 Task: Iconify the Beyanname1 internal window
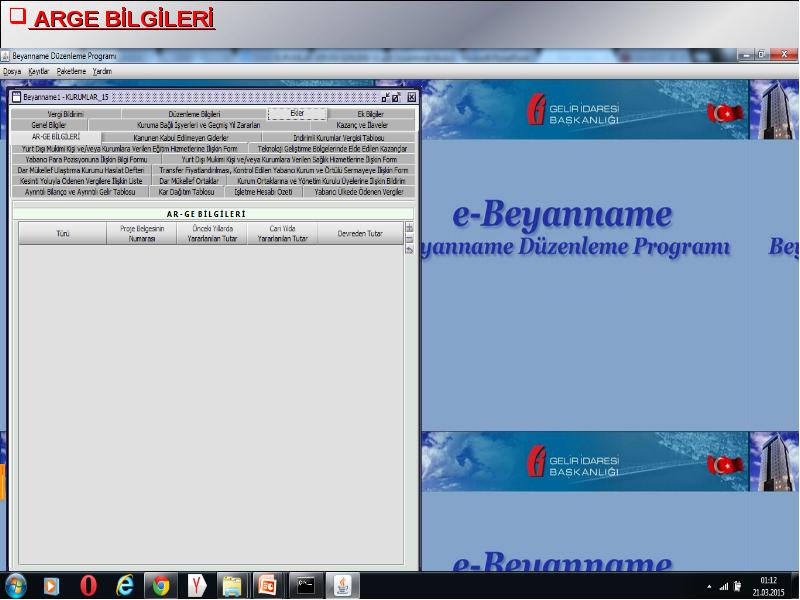click(x=386, y=97)
